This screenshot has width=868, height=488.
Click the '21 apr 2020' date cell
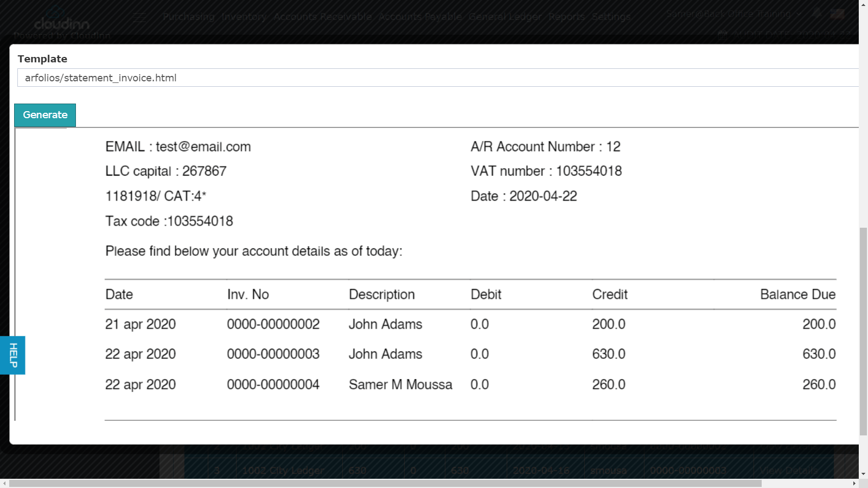pos(140,324)
